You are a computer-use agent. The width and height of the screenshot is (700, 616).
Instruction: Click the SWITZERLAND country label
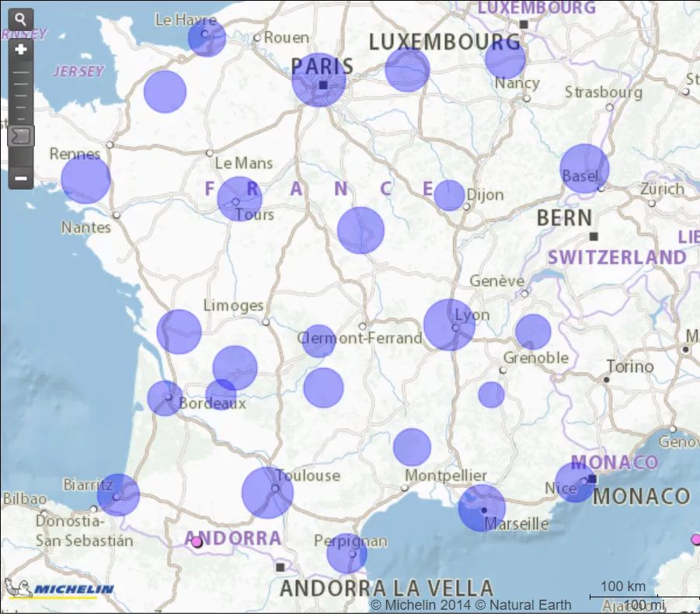pyautogui.click(x=617, y=258)
